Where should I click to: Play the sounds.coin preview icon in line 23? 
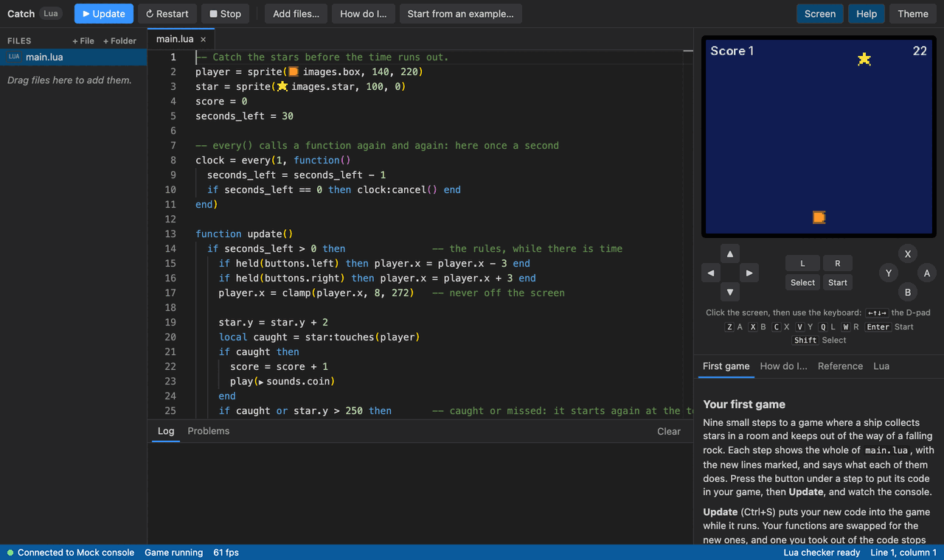pyautogui.click(x=261, y=382)
